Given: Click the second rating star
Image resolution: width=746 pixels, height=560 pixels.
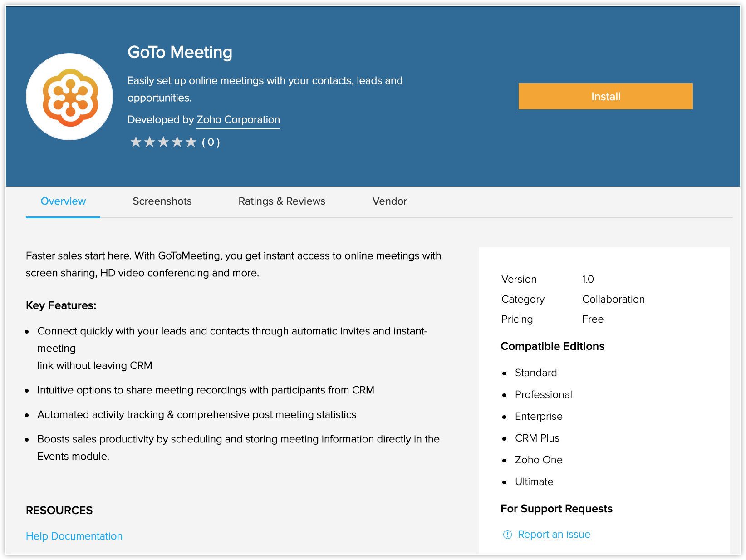Looking at the screenshot, I should (x=150, y=142).
